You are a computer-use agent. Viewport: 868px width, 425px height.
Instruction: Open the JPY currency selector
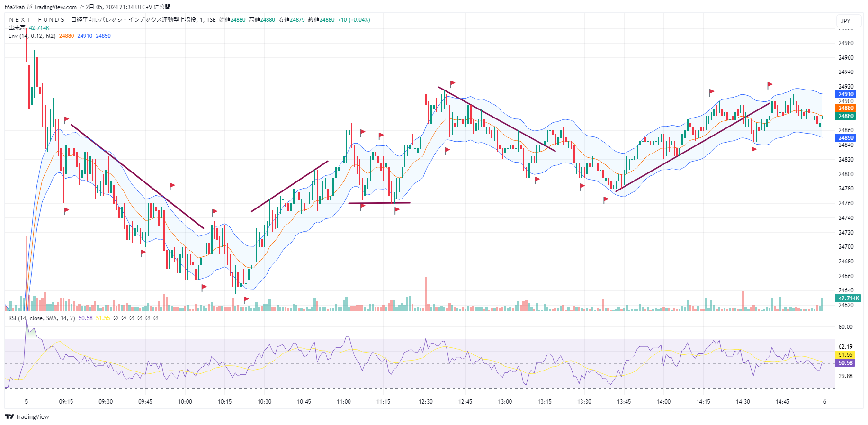click(846, 21)
